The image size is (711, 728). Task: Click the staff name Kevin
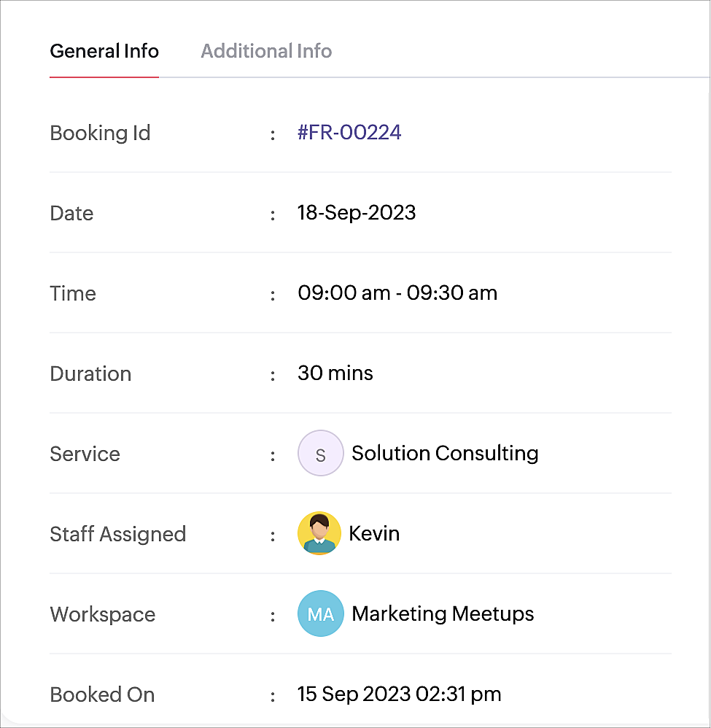click(374, 533)
